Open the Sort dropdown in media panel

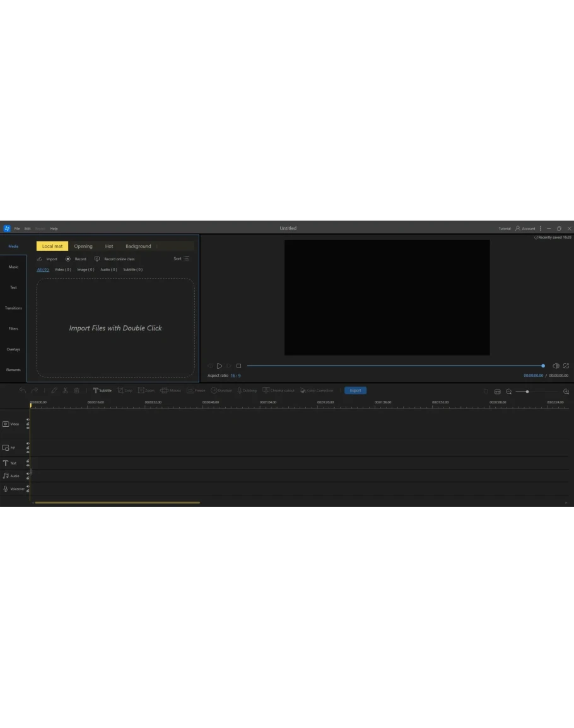click(182, 258)
